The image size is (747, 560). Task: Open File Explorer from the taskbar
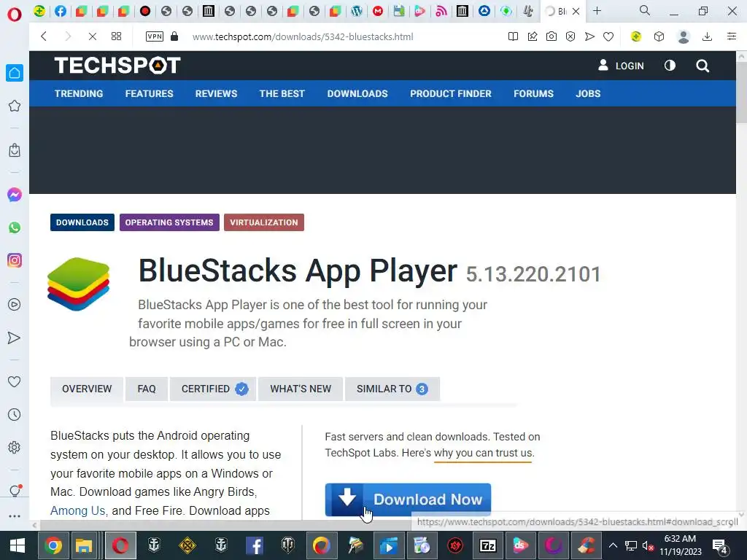pos(84,545)
